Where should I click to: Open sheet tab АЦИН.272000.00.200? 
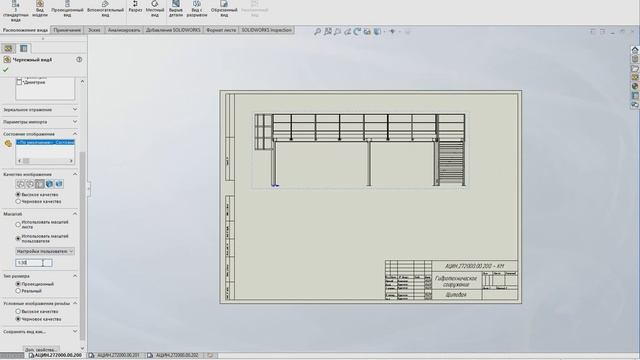click(55, 356)
